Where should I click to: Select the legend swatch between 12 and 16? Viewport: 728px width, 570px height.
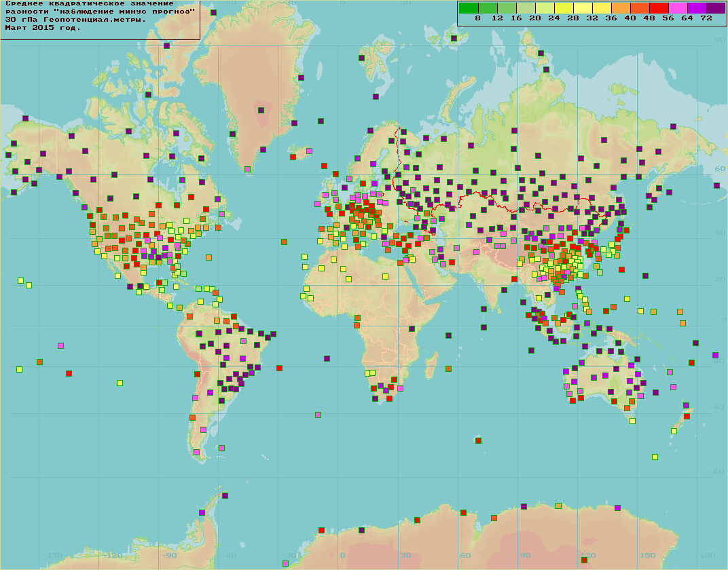pos(507,7)
